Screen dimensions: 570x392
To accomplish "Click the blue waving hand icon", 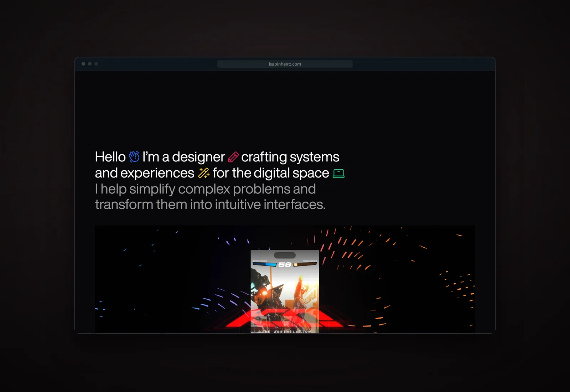I will pyautogui.click(x=134, y=156).
